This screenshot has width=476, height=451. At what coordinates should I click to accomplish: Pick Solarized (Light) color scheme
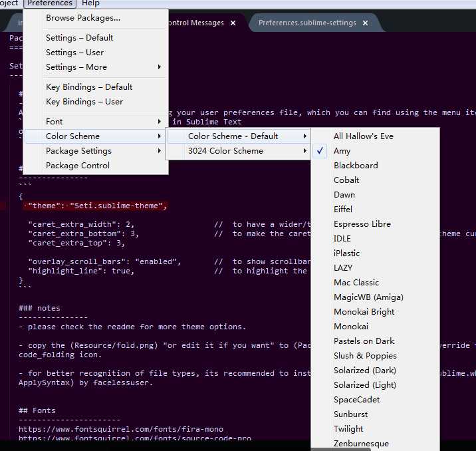[375, 384]
